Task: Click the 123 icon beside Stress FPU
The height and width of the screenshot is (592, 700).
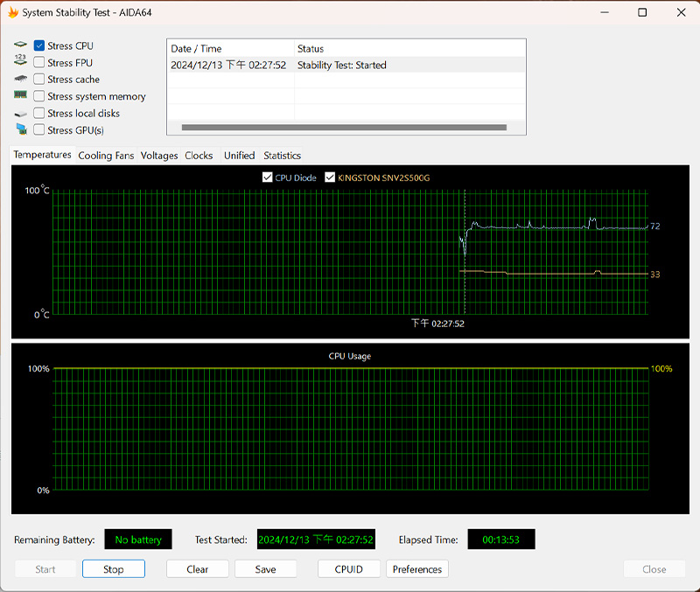Action: coord(20,59)
